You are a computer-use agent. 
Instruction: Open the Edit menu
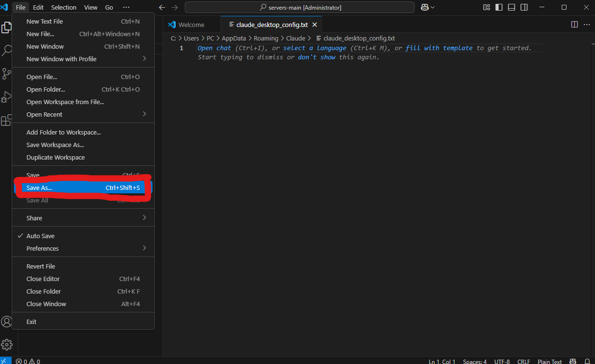[38, 7]
